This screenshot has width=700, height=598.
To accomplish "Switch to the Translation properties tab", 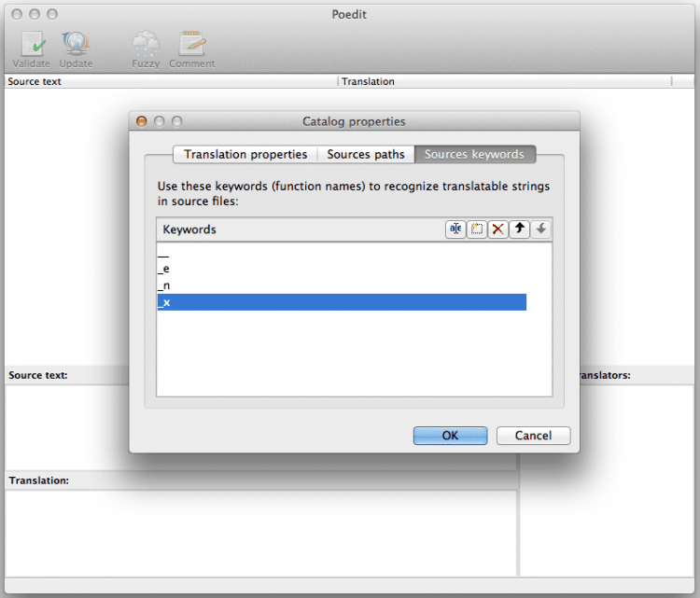I will 245,154.
